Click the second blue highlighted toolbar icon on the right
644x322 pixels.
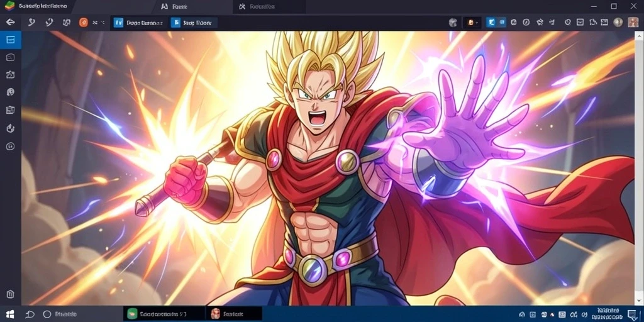(501, 22)
